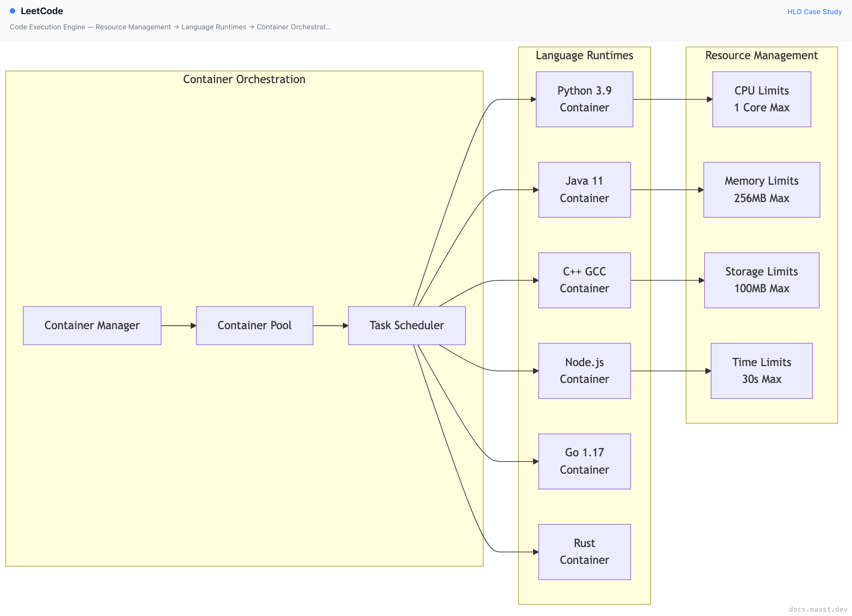Click the Rust Container node
This screenshot has height=616, width=852.
[x=584, y=552]
